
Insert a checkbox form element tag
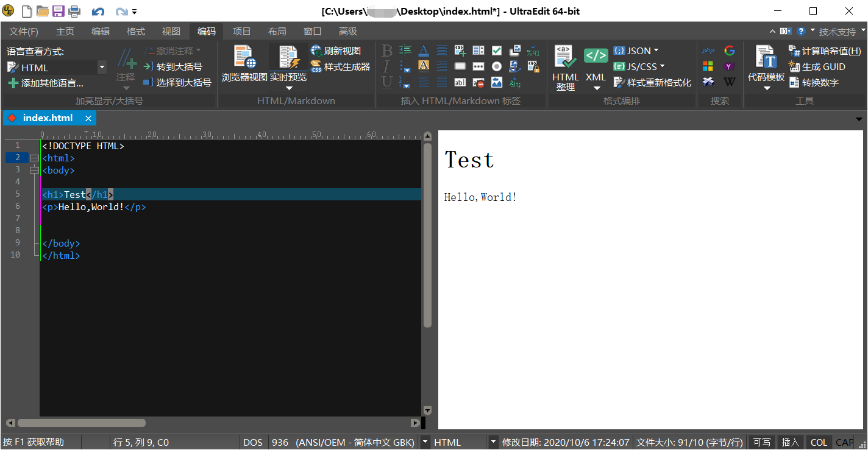pos(497,50)
